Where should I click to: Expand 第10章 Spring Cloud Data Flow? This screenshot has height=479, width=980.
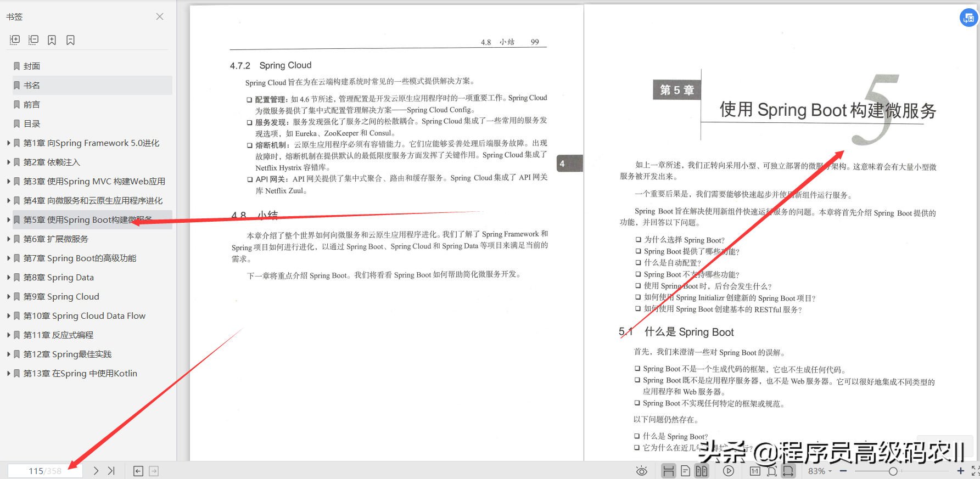click(x=8, y=315)
